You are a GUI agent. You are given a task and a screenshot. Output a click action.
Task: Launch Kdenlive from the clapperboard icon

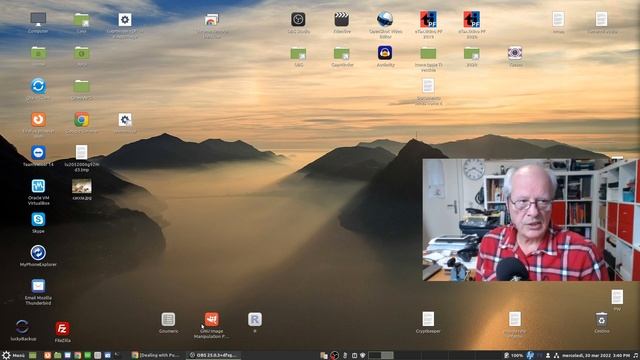342,20
